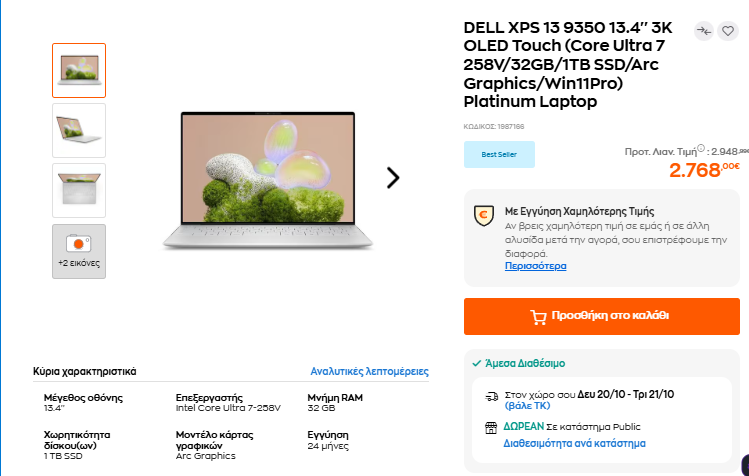Open Διαθεσιμότητα ανά κατάστημα link
The height and width of the screenshot is (476, 749).
coord(574,444)
